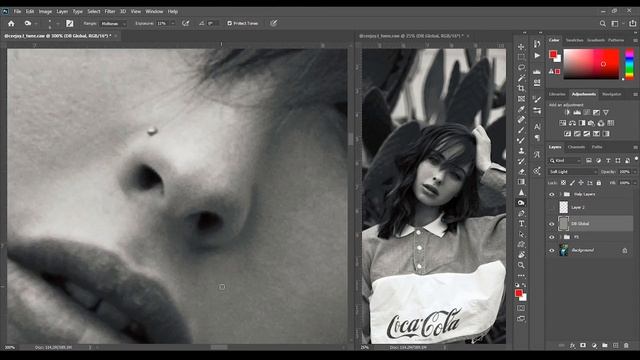
Task: Open the Image menu
Action: [x=45, y=11]
